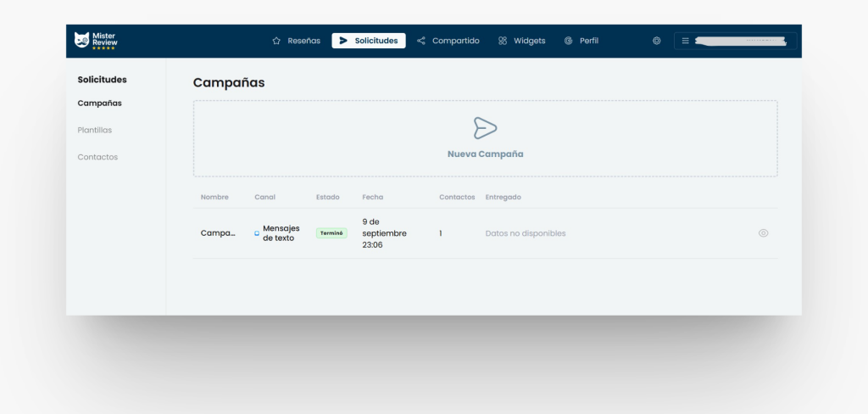Viewport: 868px width, 414px height.
Task: Click the star icon beside Reseñas
Action: tap(276, 41)
